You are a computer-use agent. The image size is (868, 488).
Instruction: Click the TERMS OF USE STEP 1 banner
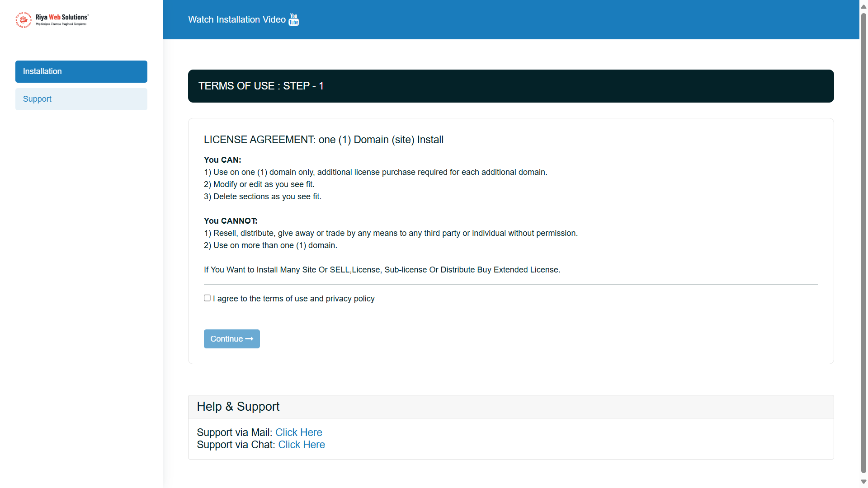coord(511,86)
